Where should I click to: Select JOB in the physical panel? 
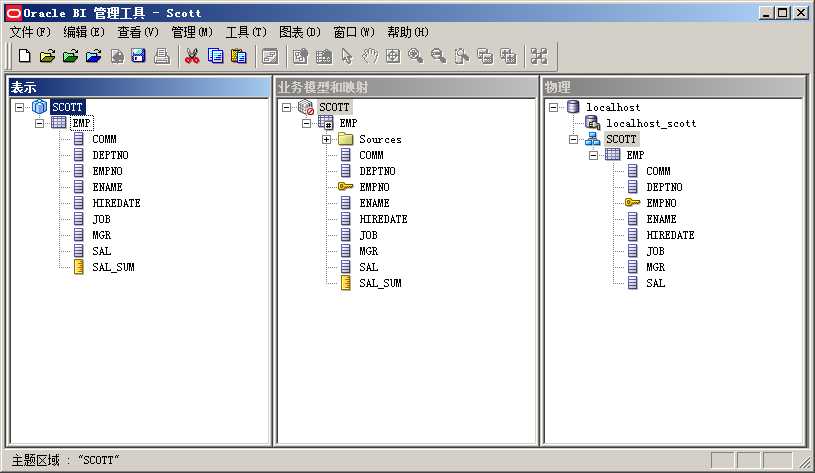(655, 251)
